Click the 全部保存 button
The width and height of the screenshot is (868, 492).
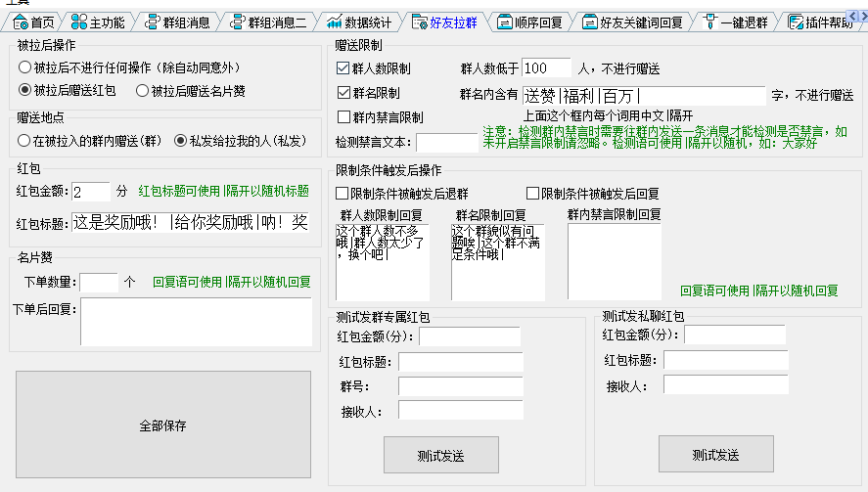163,425
